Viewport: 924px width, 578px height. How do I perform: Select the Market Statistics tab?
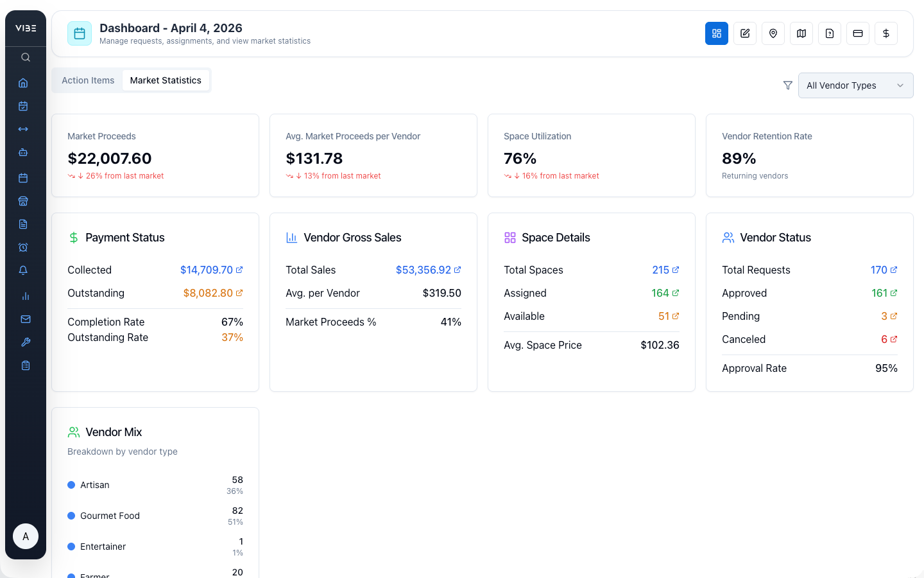click(166, 80)
